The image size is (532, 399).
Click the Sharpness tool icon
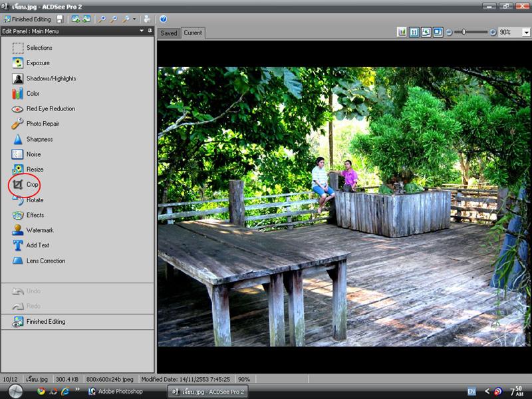click(18, 140)
